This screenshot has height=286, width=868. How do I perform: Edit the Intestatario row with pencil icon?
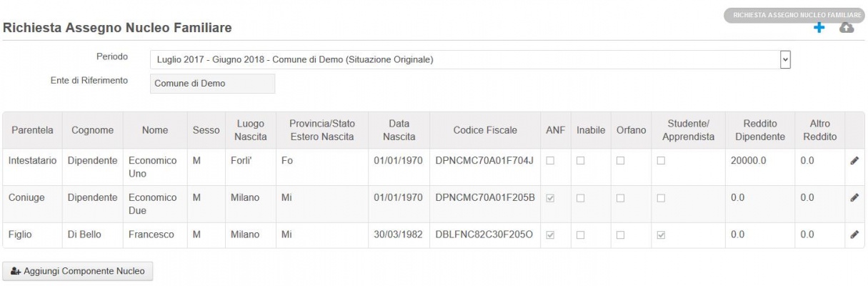(x=854, y=162)
